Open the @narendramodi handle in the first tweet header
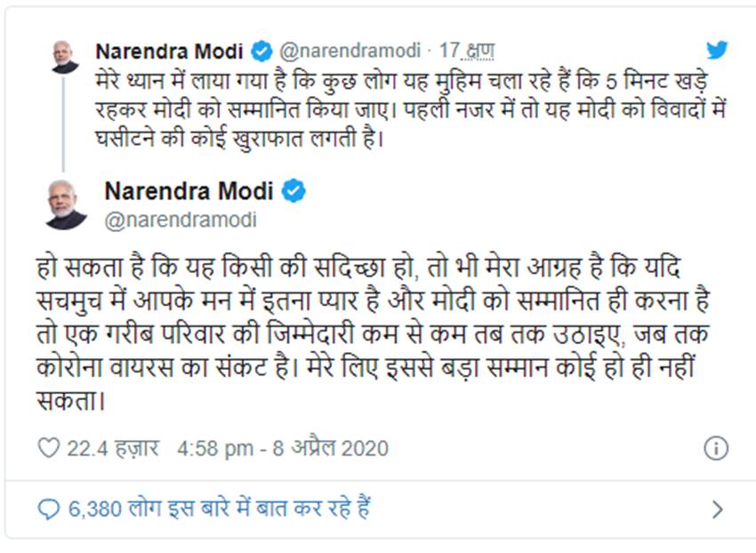This screenshot has width=756, height=553. tap(350, 50)
